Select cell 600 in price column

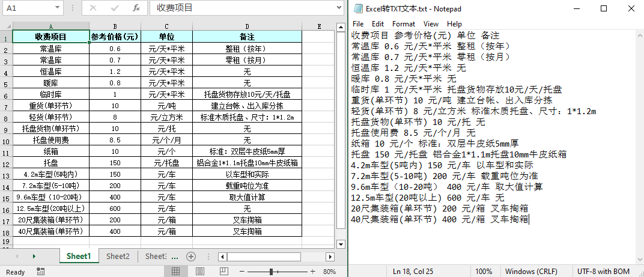pos(115,209)
